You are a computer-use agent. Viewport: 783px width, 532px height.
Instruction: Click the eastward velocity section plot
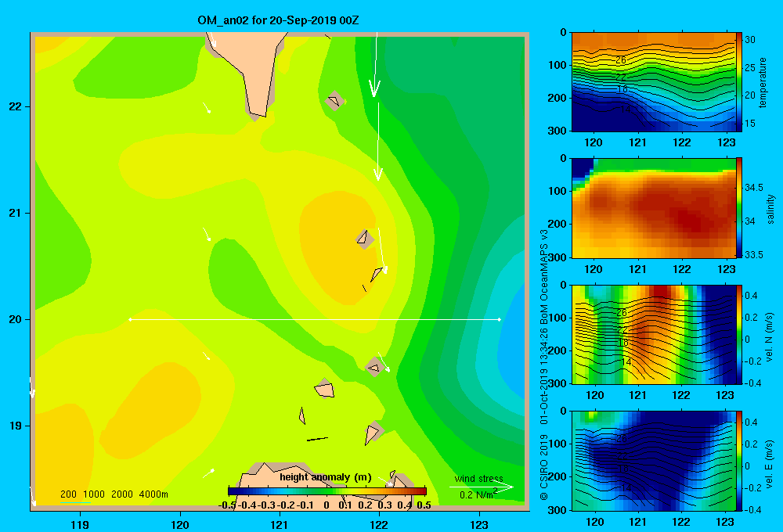coord(653,461)
